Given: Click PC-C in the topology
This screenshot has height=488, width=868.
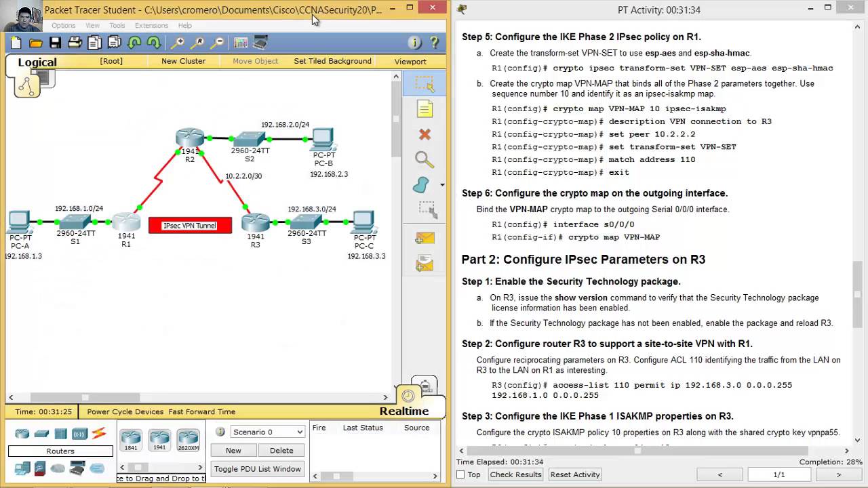Looking at the screenshot, I should (363, 222).
